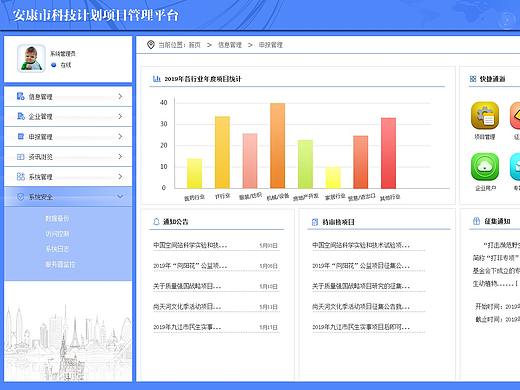Click 信息管理 in the breadcrumb
The width and height of the screenshot is (520, 390).
(x=230, y=45)
